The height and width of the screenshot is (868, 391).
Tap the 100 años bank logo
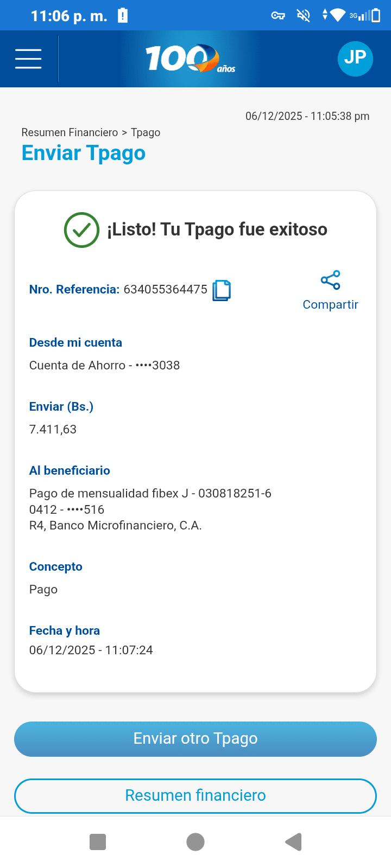[190, 59]
